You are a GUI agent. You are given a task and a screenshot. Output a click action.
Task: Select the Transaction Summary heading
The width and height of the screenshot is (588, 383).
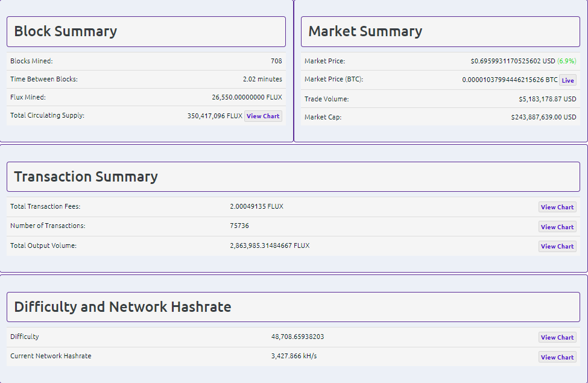point(86,177)
